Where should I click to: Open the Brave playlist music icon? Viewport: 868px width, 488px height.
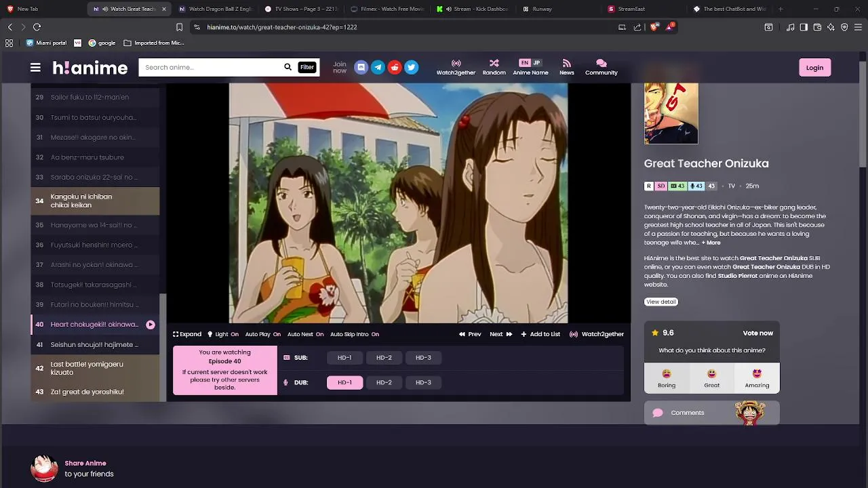click(x=791, y=27)
